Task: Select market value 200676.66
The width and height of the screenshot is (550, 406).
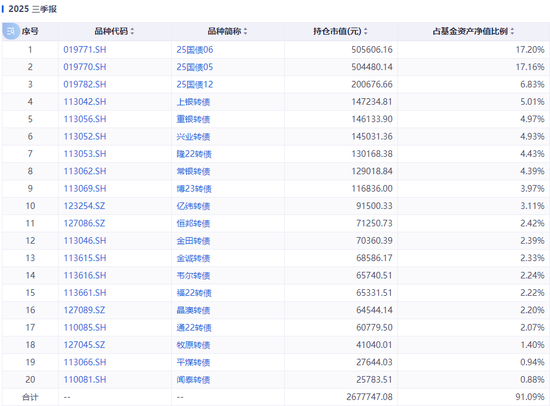Action: [372, 85]
